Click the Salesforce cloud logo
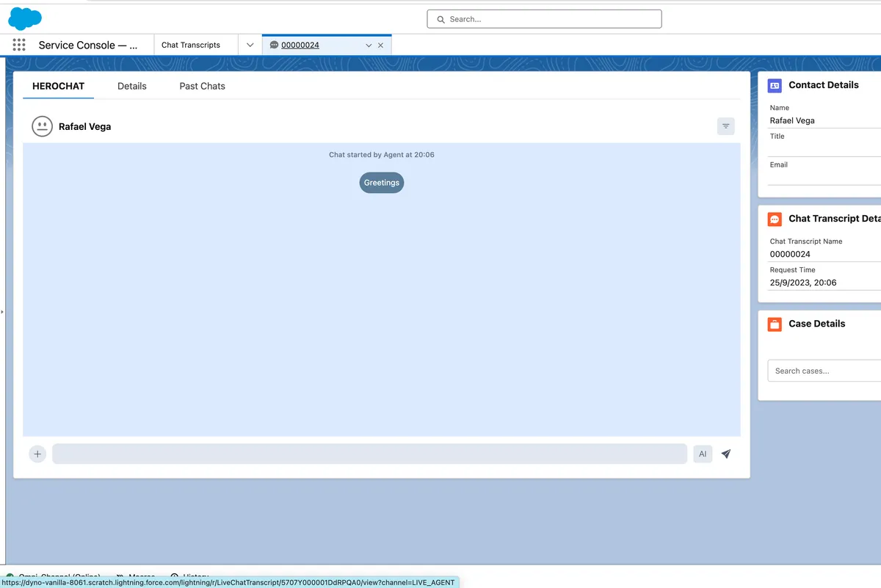The height and width of the screenshot is (588, 881). point(25,18)
